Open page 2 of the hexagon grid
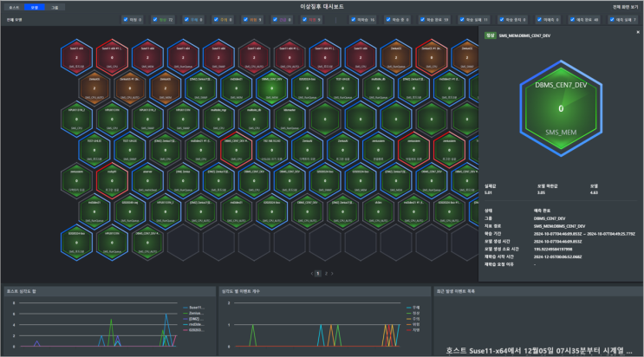 [325, 273]
